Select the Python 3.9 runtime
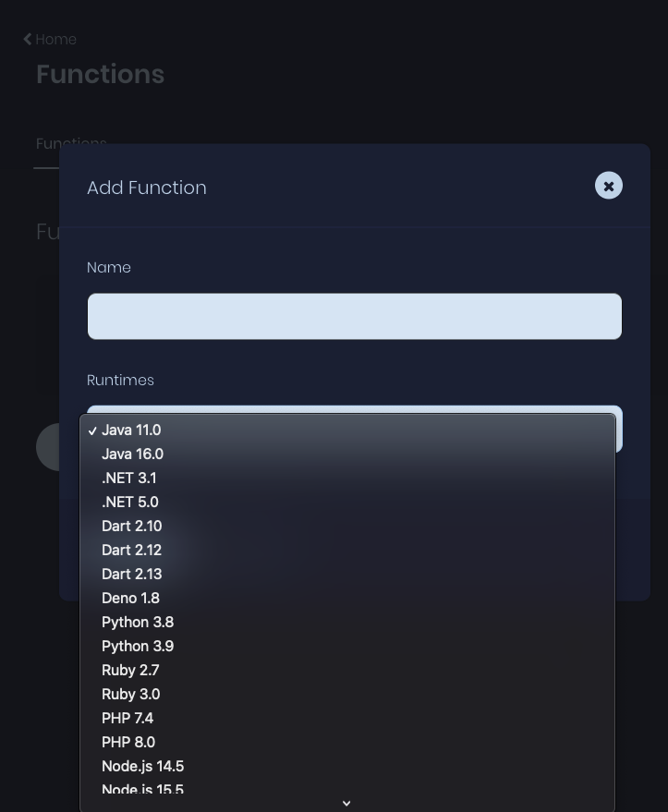Image resolution: width=668 pixels, height=812 pixels. click(137, 646)
